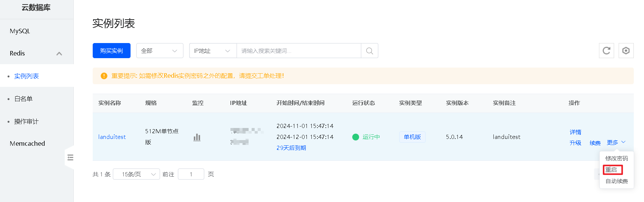This screenshot has height=202, width=644.
Task: Open the IP地址 search type dropdown
Action: pyautogui.click(x=212, y=51)
